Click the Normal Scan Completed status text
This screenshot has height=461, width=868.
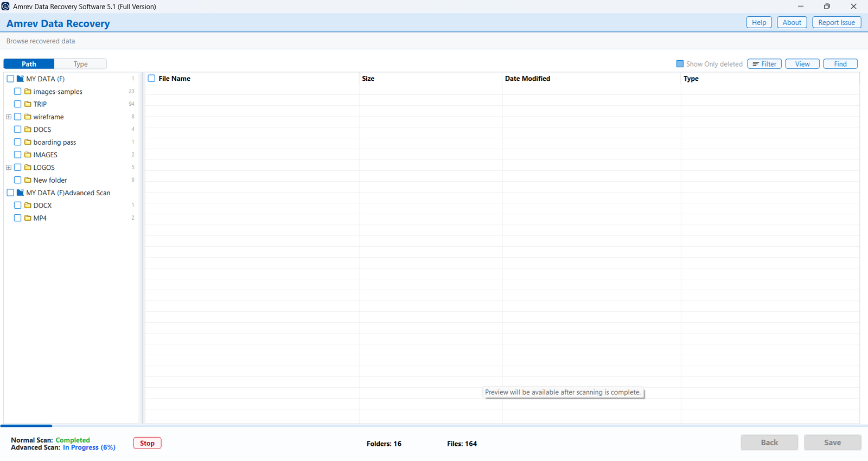point(50,440)
